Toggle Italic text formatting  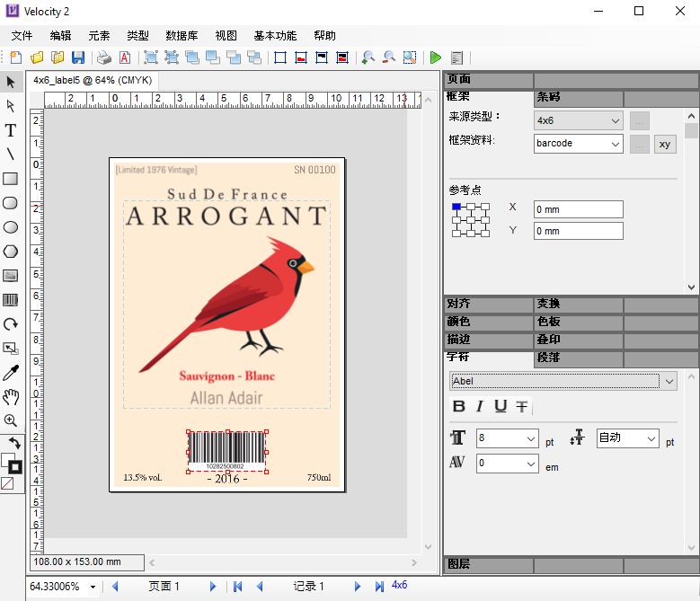480,406
